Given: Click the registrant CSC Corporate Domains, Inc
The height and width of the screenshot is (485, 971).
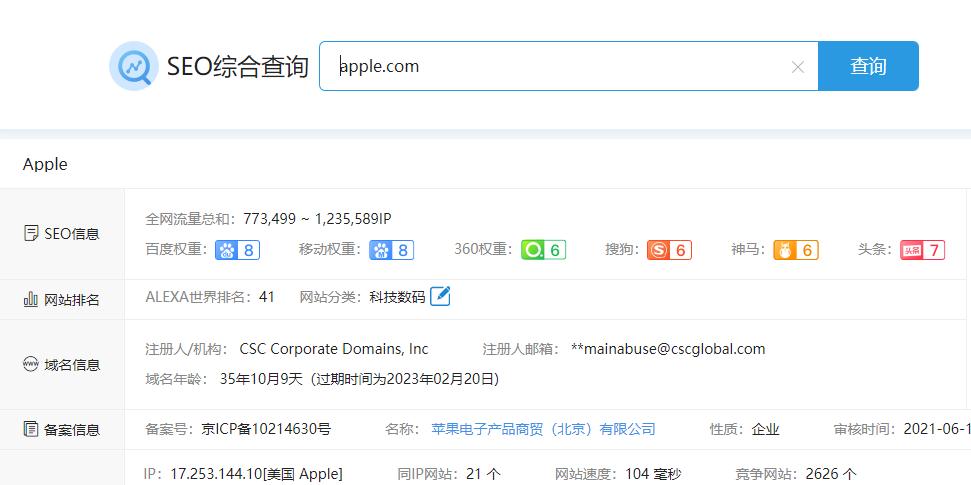Looking at the screenshot, I should pos(334,349).
